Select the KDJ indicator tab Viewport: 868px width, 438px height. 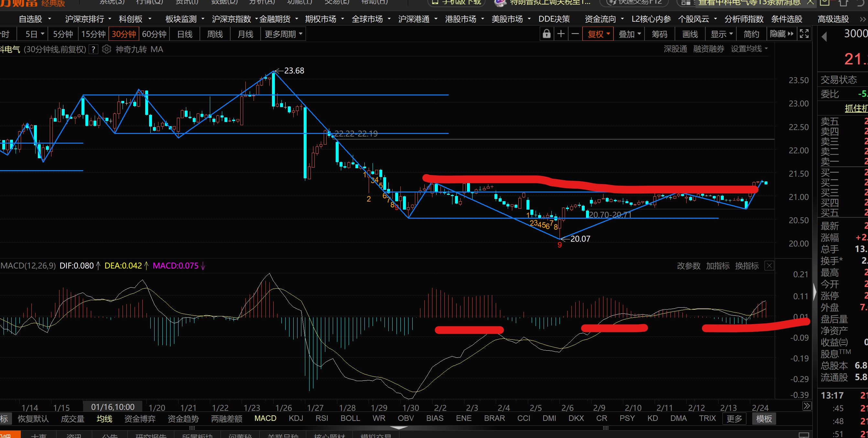click(296, 419)
